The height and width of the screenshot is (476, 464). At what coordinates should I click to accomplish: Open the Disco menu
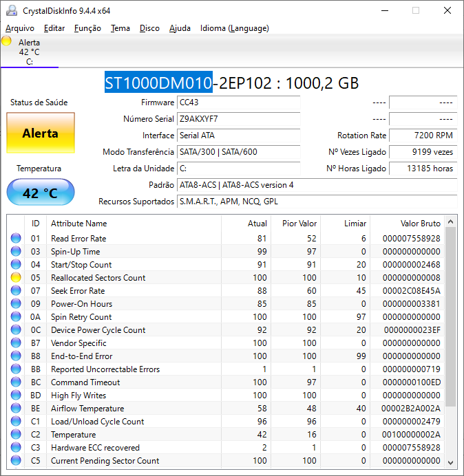[149, 28]
